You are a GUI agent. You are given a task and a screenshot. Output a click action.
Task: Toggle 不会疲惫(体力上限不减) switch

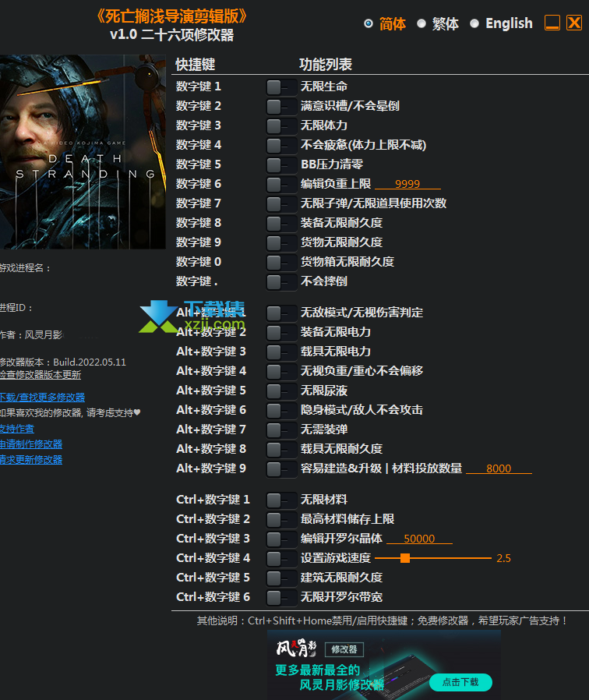coord(281,146)
